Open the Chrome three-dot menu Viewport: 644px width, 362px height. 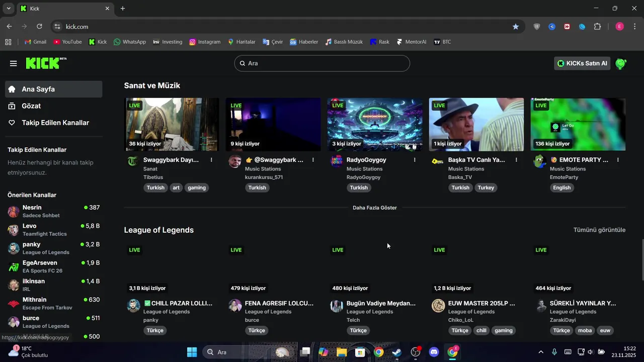[634, 27]
